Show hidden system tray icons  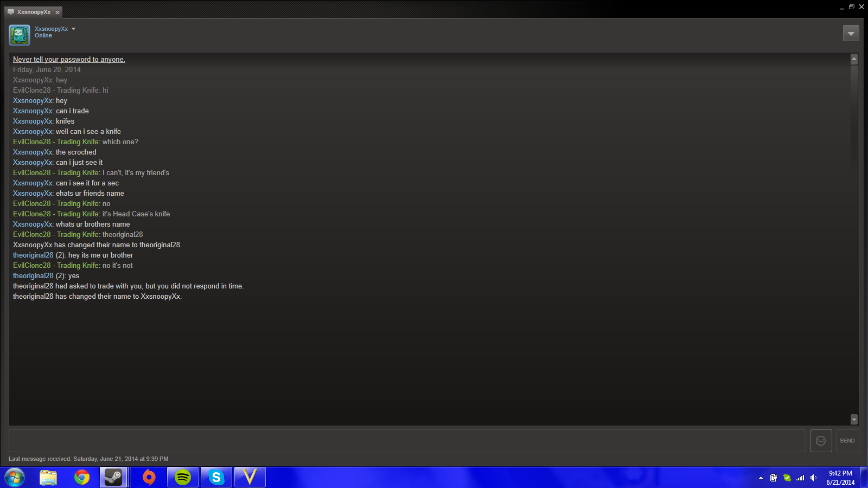761,478
